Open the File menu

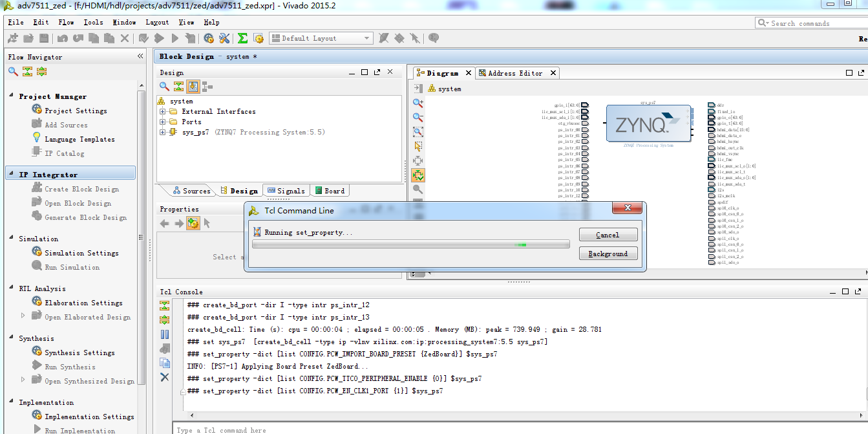(x=16, y=22)
